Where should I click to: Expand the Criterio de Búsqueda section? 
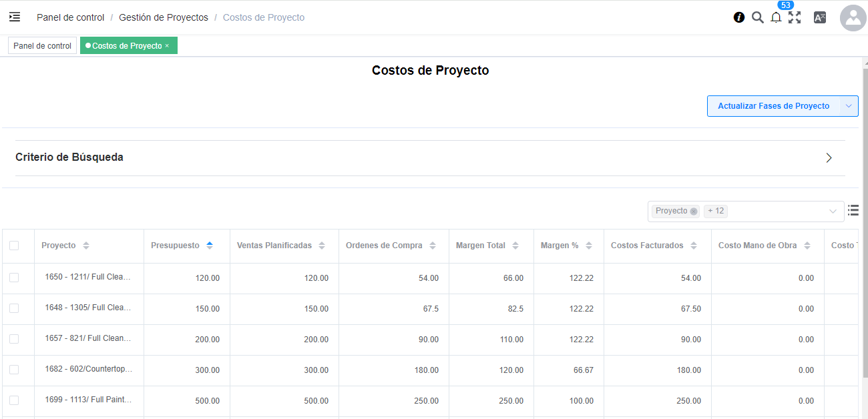point(828,157)
